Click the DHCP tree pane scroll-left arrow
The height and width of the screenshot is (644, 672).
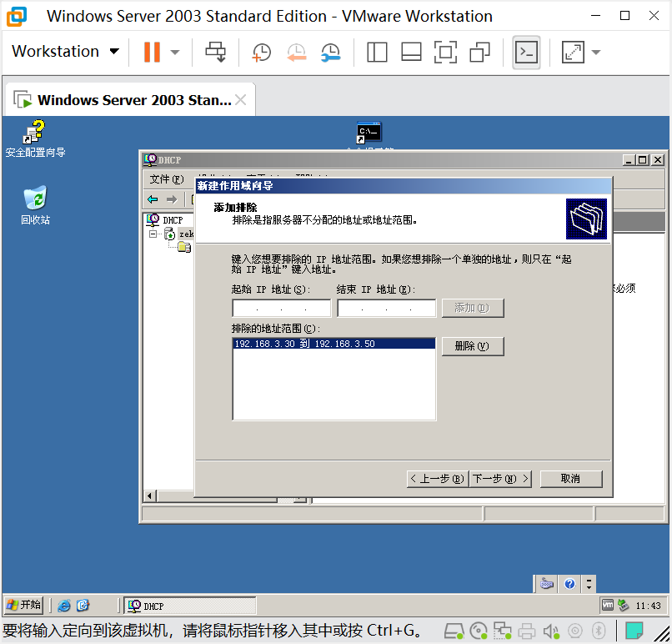149,496
